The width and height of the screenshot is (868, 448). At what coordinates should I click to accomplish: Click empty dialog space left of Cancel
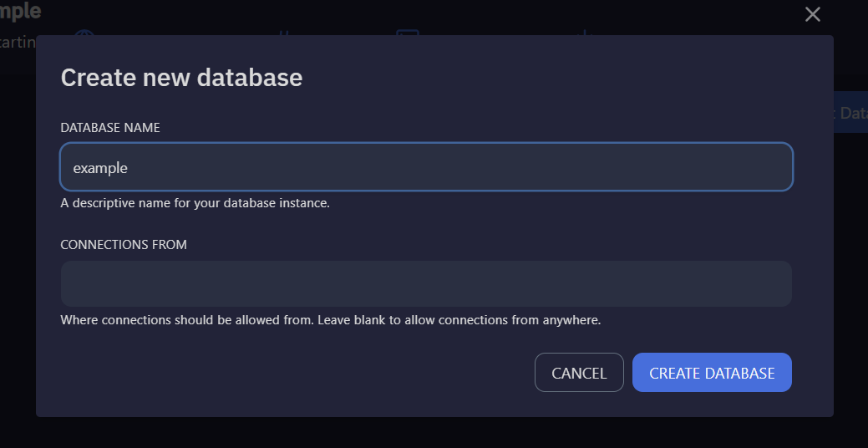tap(292, 373)
